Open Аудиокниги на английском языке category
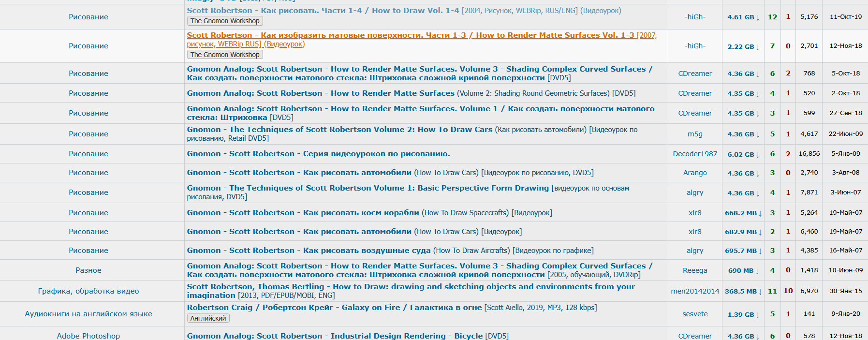 88,314
